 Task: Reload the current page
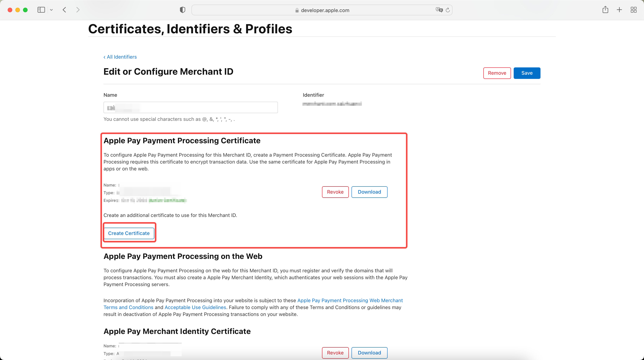coord(448,10)
